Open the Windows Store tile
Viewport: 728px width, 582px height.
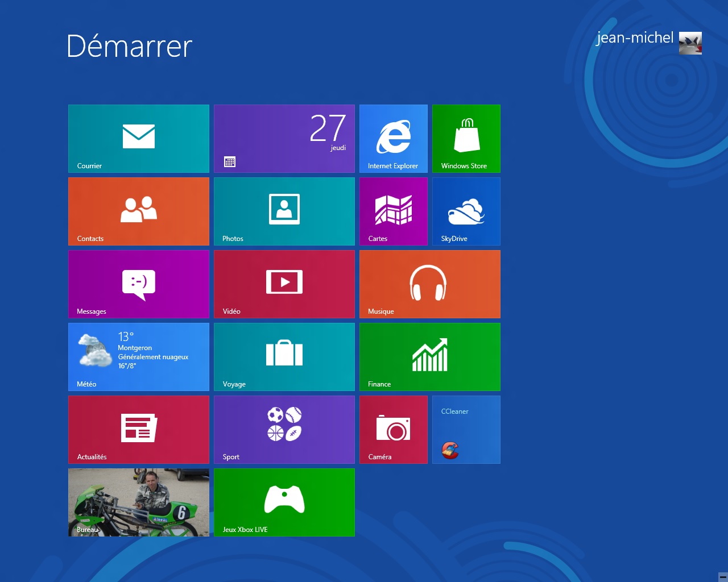tap(466, 139)
